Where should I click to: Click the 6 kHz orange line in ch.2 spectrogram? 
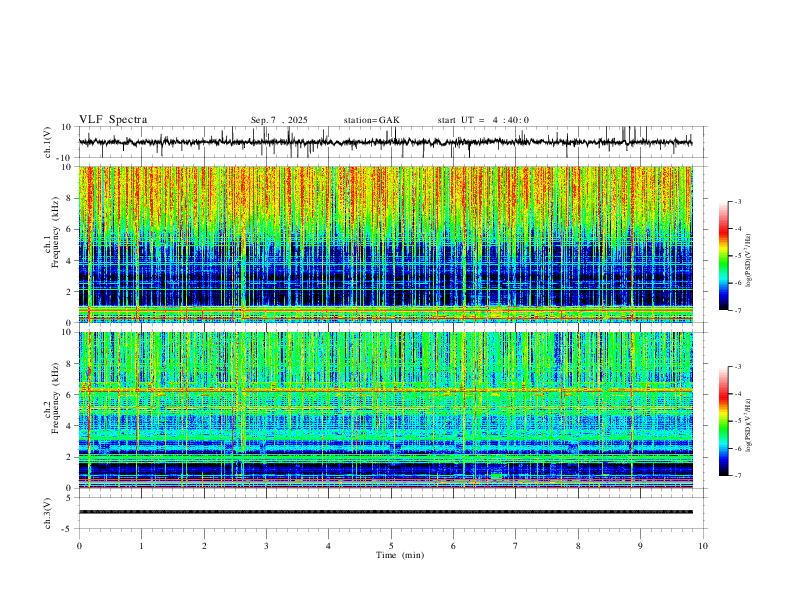click(x=385, y=390)
